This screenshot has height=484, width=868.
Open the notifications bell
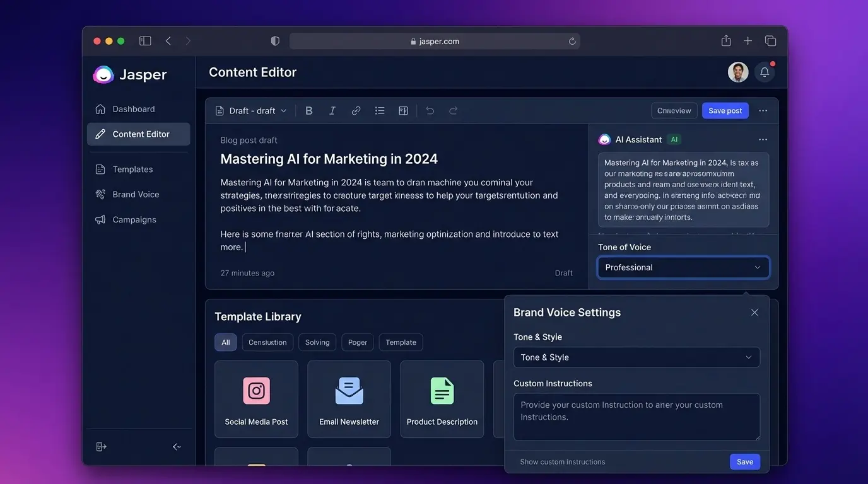pyautogui.click(x=764, y=72)
